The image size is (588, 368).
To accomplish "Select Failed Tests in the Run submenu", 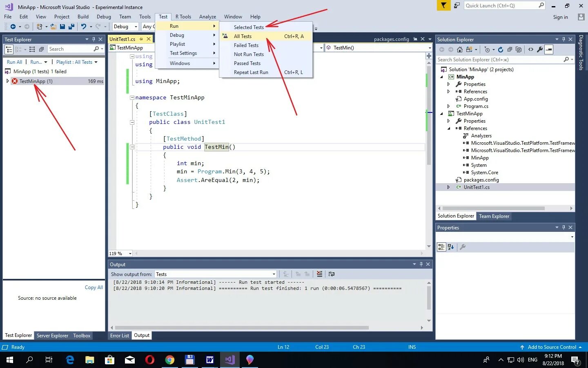I will point(266,45).
